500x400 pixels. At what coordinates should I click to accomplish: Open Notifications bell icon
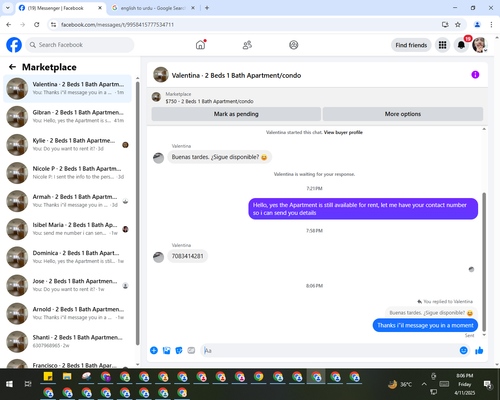[x=461, y=45]
